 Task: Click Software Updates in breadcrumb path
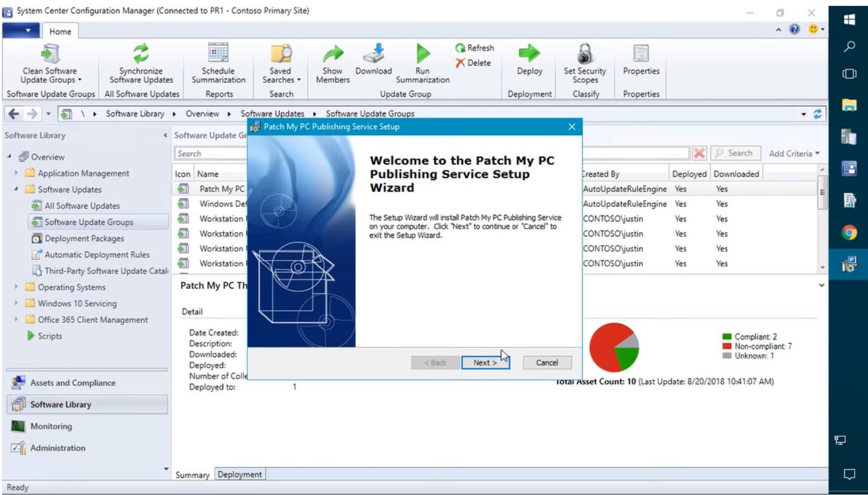tap(273, 114)
